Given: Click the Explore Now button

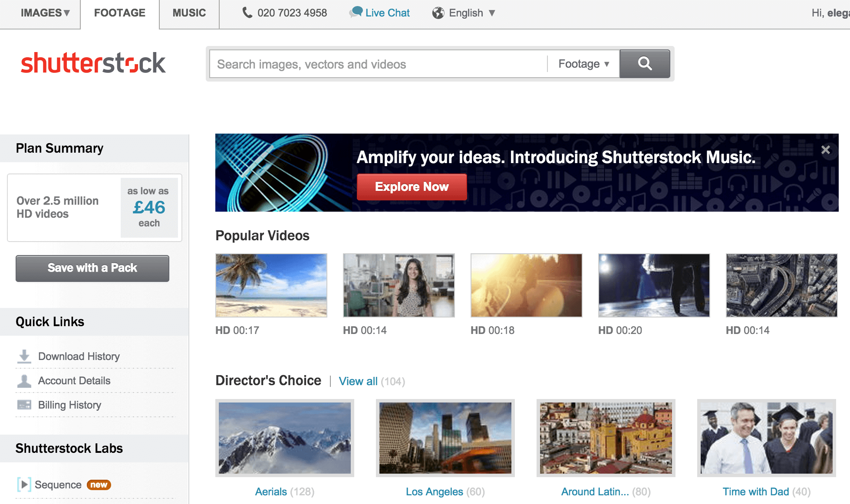Looking at the screenshot, I should pos(411,187).
